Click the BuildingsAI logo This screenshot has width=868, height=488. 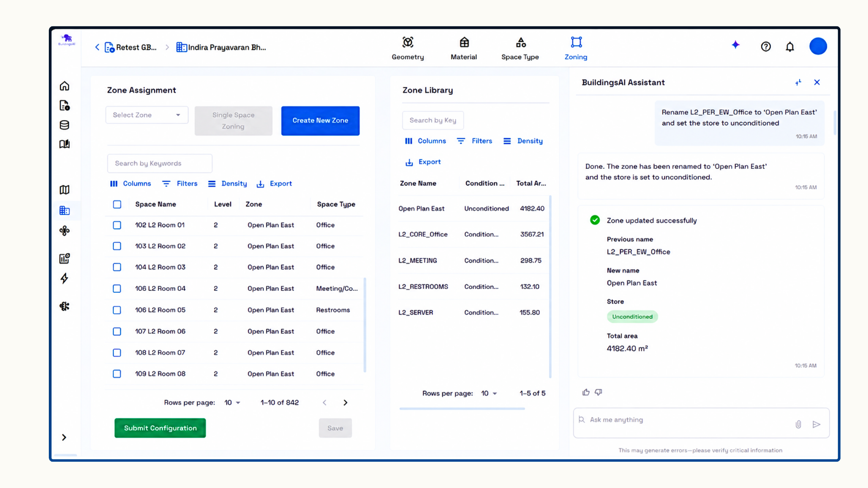67,40
